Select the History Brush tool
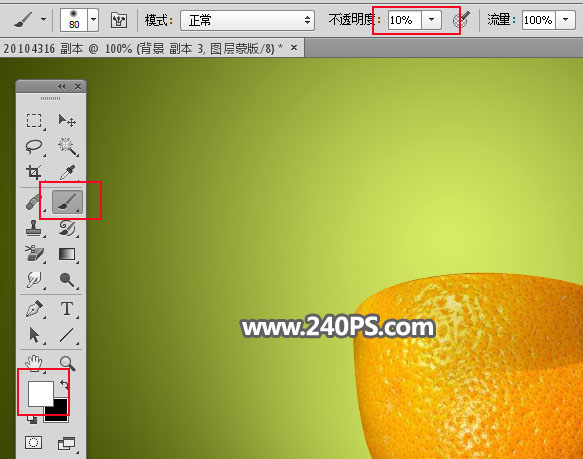Image resolution: width=583 pixels, height=459 pixels. [67, 228]
